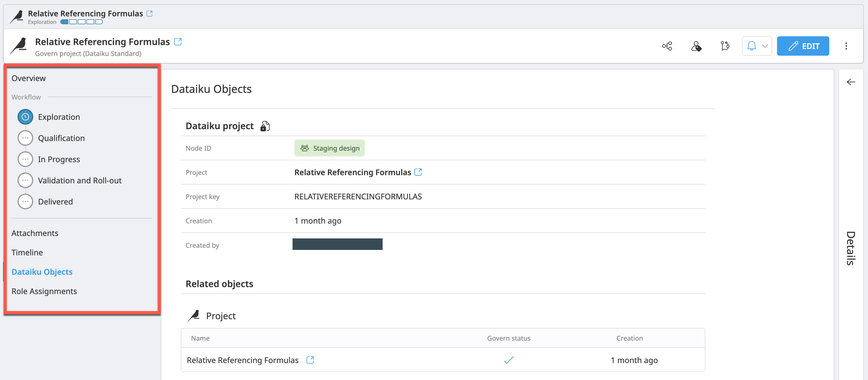Click breadcrumb title Relative Referencing Formulas
This screenshot has width=868, height=380.
point(85,14)
